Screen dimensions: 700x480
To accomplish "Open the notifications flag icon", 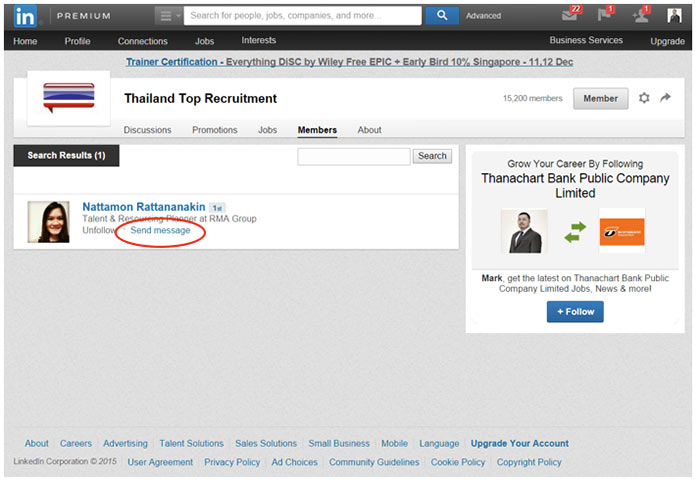I will pos(605,15).
